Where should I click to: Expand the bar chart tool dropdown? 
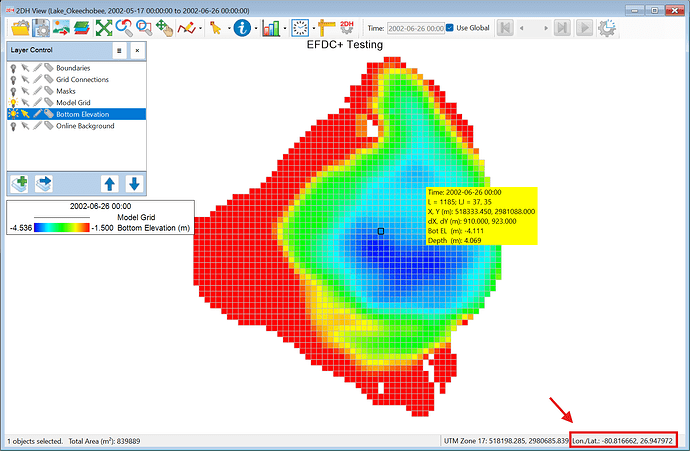(285, 29)
